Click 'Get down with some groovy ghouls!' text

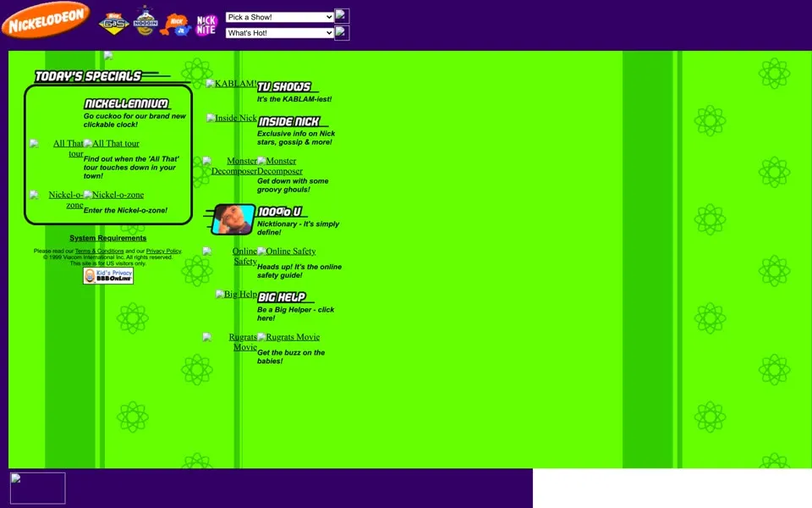293,185
